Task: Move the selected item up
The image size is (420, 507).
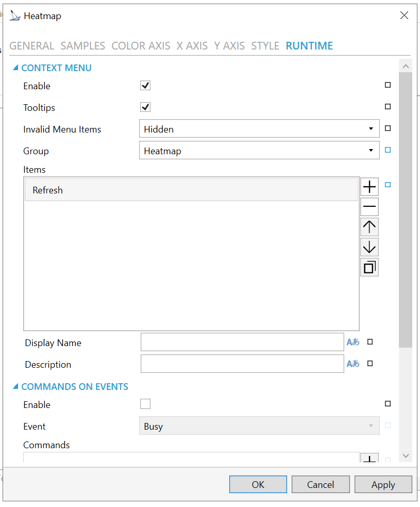Action: point(369,227)
